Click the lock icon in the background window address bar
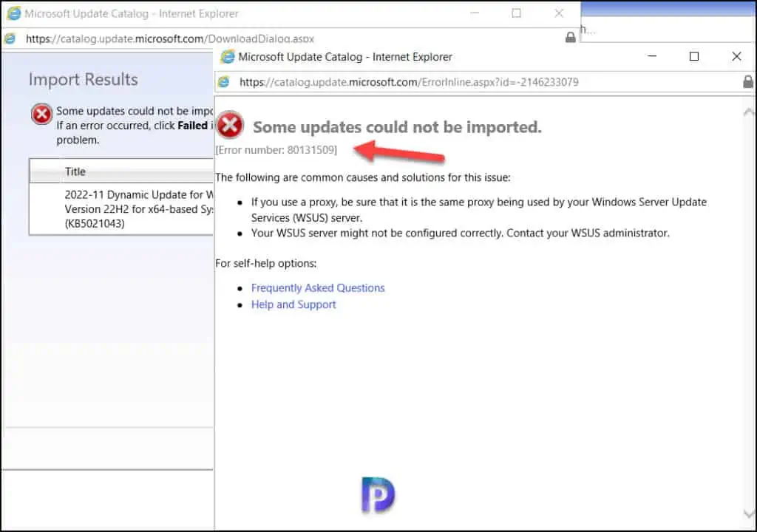757x532 pixels. [x=570, y=37]
